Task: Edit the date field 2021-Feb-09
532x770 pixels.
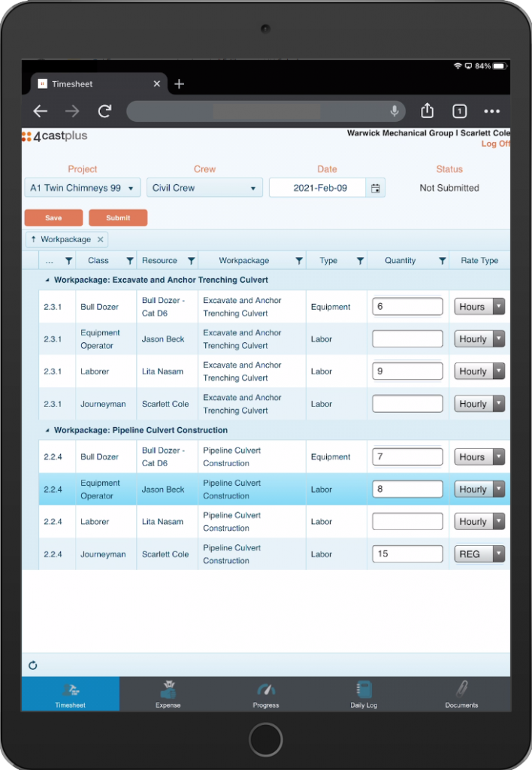Action: [318, 188]
